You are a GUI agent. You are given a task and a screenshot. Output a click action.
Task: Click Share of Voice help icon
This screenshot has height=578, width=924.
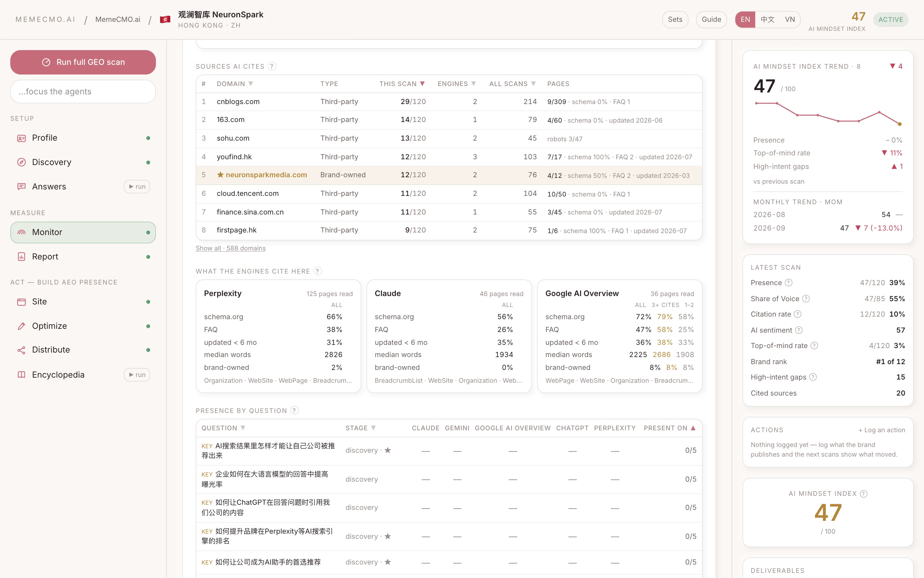pos(806,299)
